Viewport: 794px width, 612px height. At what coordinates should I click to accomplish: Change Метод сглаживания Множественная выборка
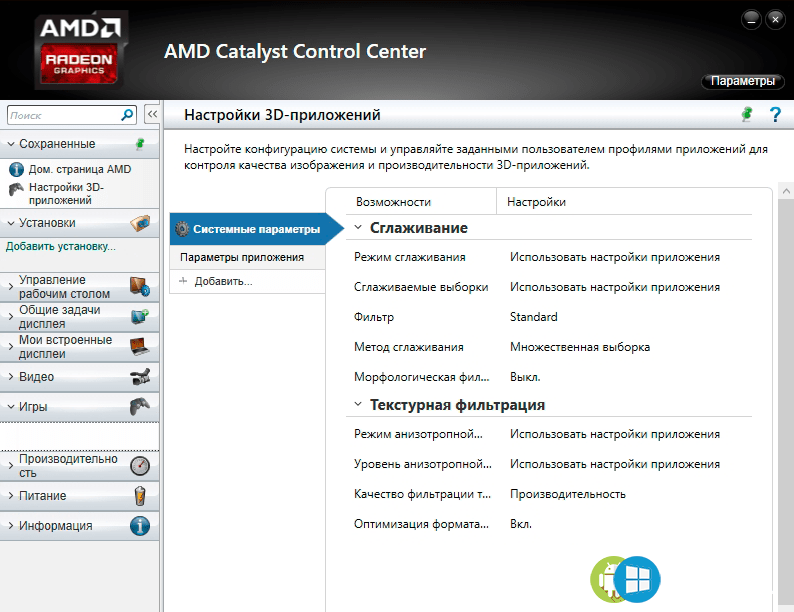[x=580, y=347]
